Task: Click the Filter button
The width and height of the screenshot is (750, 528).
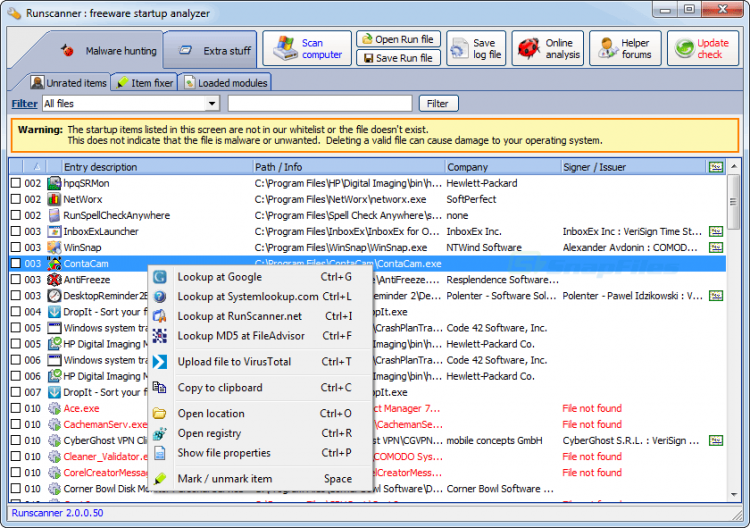Action: [x=438, y=103]
